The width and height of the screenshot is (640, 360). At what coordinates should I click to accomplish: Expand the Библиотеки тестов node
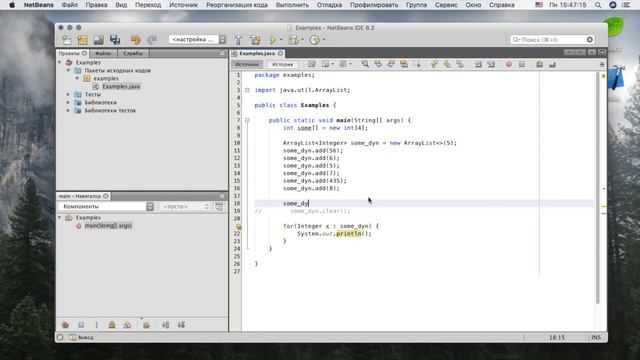(x=69, y=110)
